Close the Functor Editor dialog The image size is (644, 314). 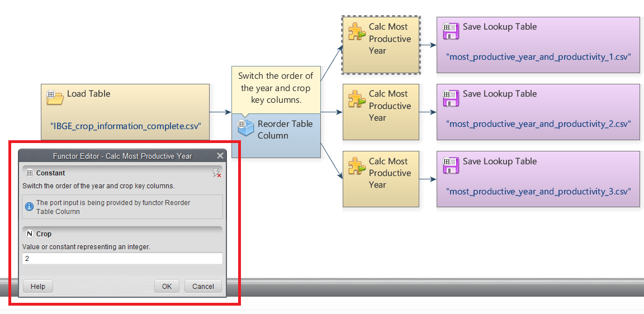[220, 156]
